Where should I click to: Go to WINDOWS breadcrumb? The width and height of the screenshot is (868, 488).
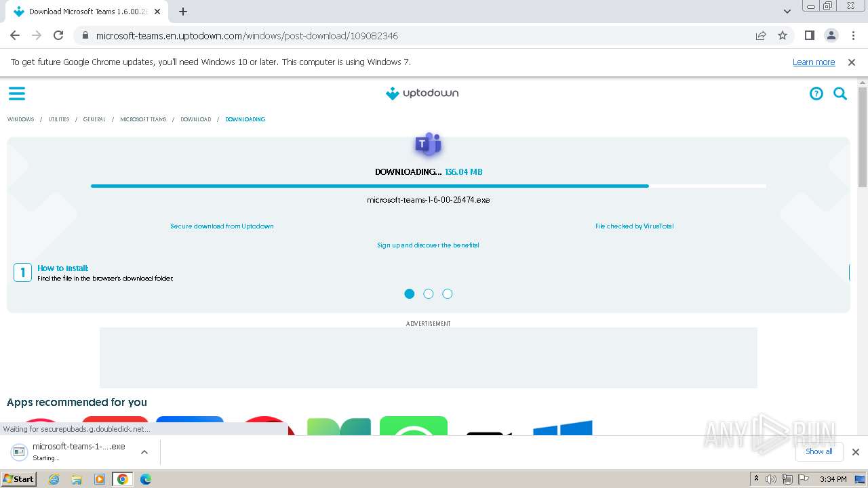click(21, 119)
